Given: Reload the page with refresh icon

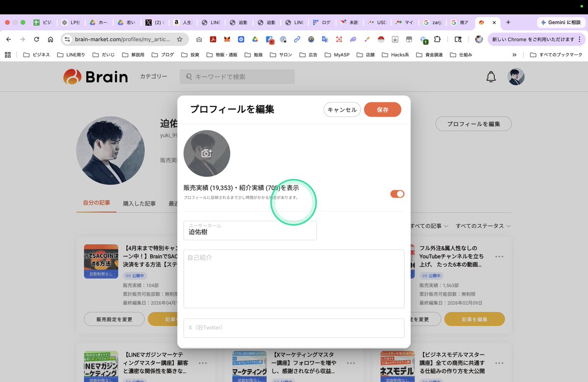Looking at the screenshot, I should tap(37, 39).
